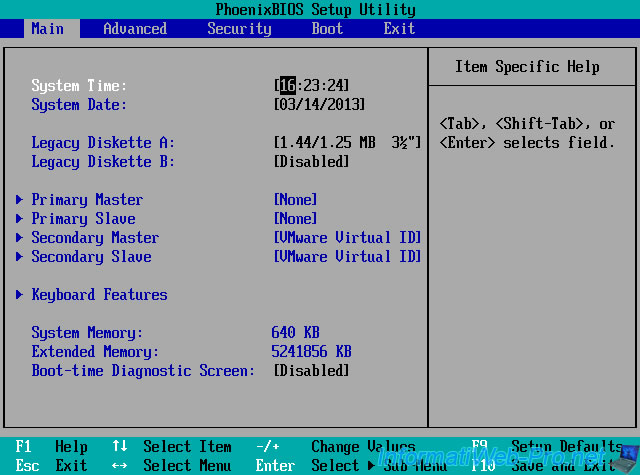
Task: Click up-down arrows Select Item hint
Action: tap(172, 446)
